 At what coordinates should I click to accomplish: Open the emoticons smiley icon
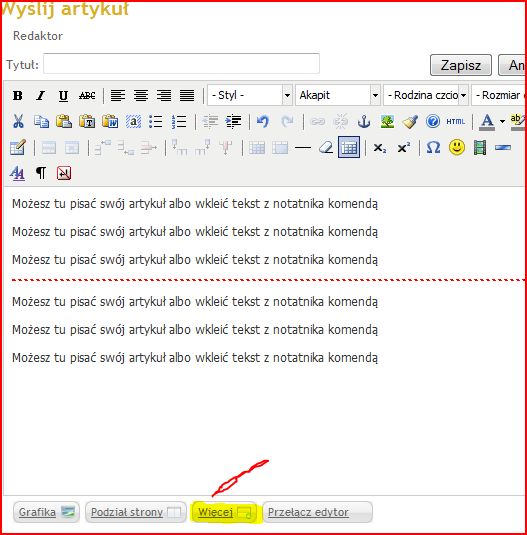(x=457, y=147)
